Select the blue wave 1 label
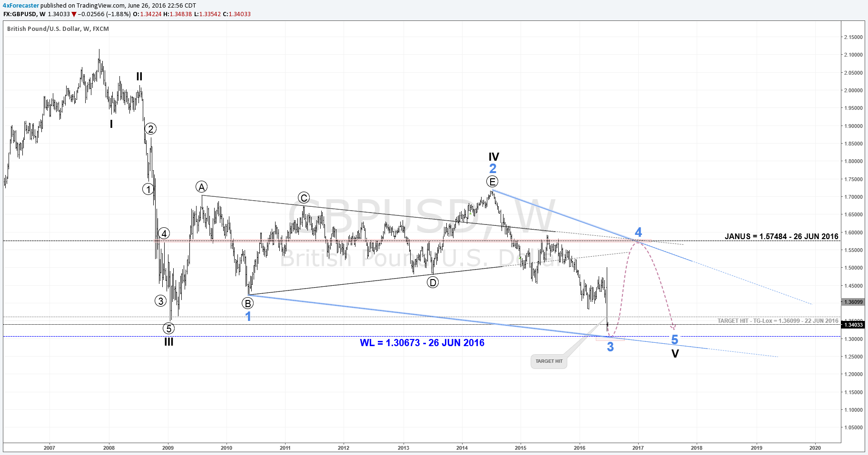 [248, 317]
